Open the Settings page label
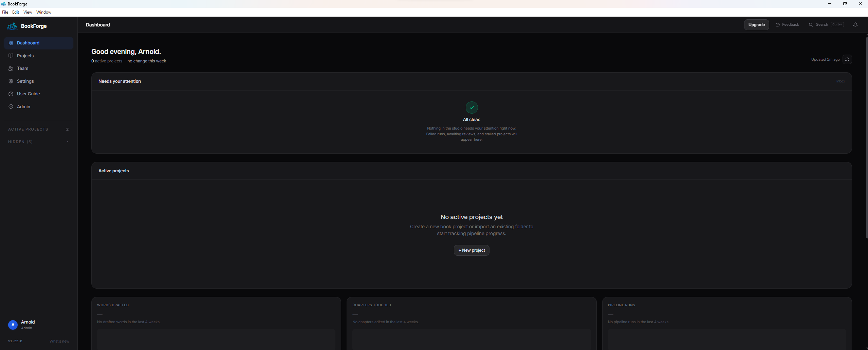Viewport: 868px width, 350px height. tap(25, 81)
